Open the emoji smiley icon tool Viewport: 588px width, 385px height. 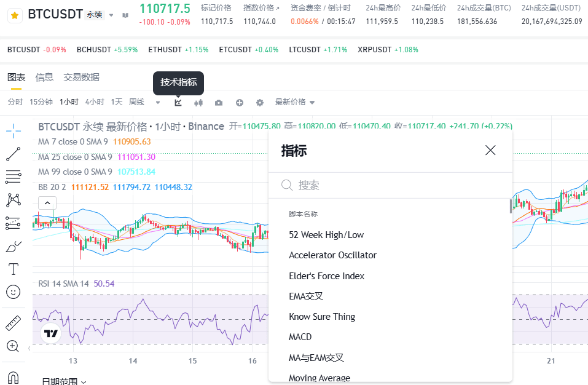click(x=14, y=292)
